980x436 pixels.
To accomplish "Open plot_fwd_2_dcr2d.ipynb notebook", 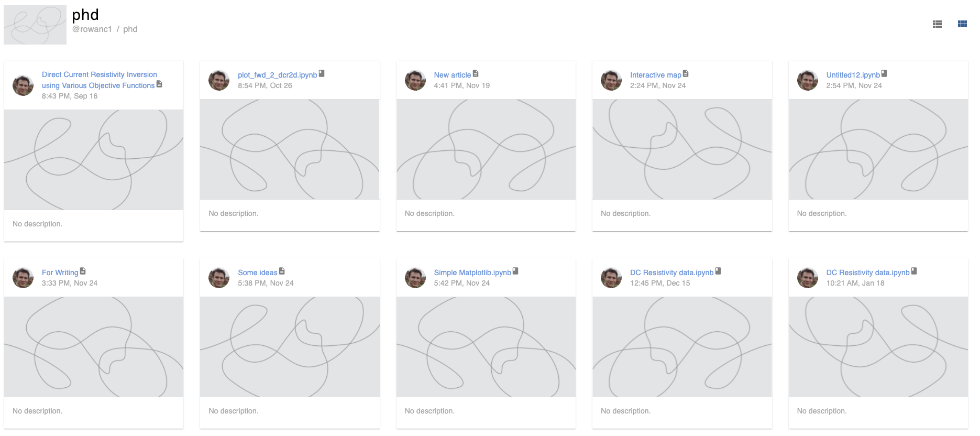I will pyautogui.click(x=277, y=75).
